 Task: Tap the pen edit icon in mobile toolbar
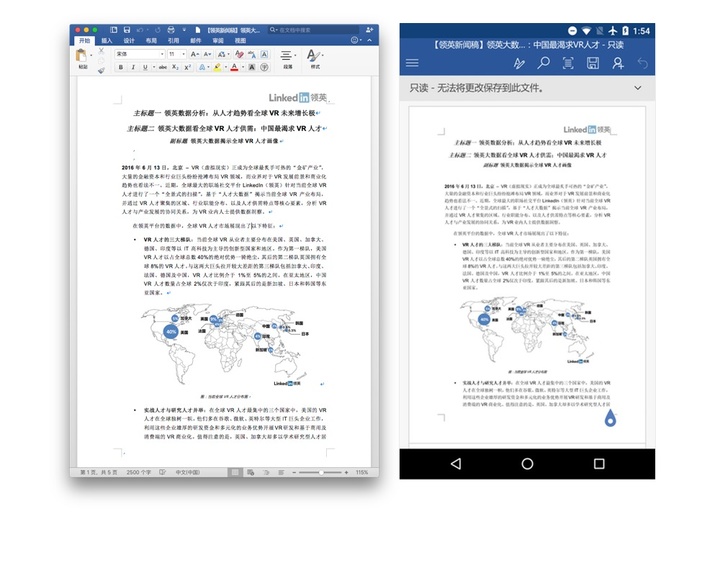pos(518,63)
